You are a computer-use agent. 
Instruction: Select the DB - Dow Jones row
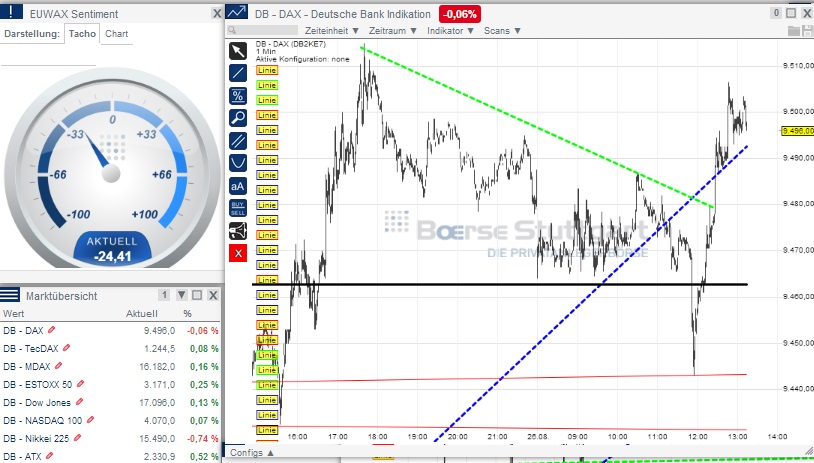(x=111, y=402)
